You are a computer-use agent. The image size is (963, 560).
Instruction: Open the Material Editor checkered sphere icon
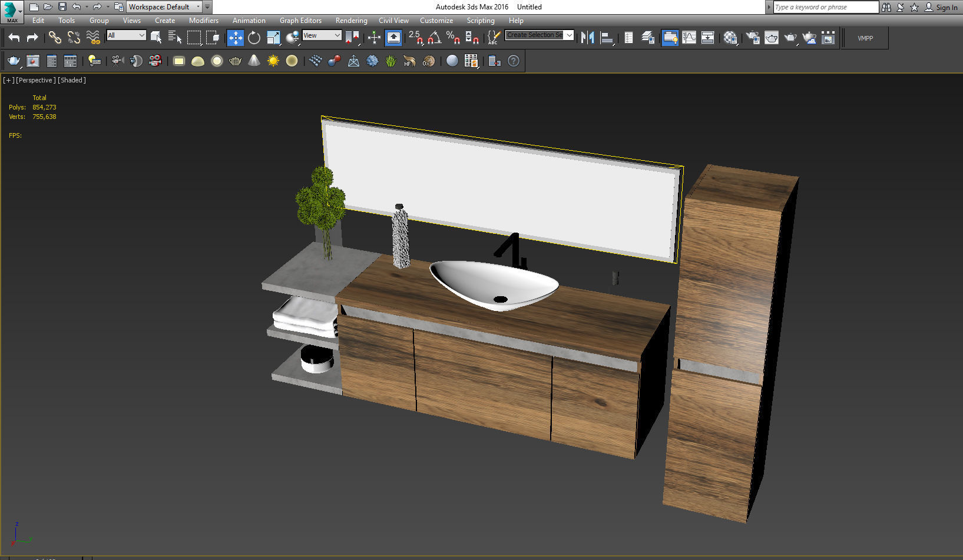[x=730, y=38]
